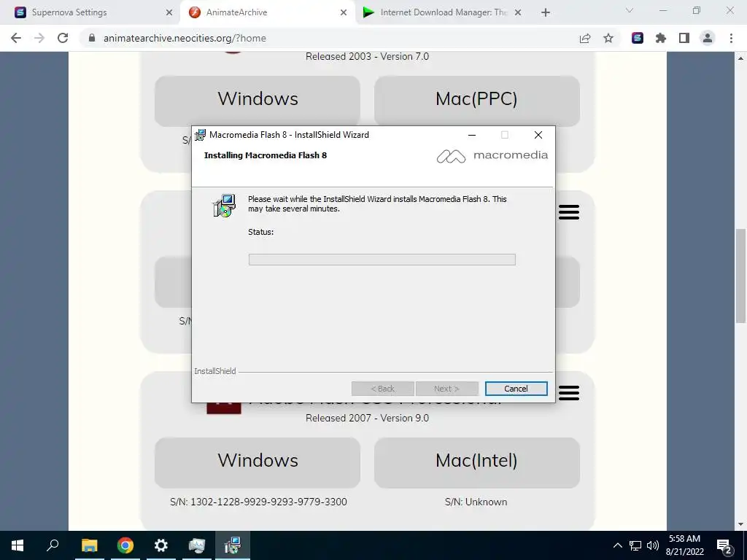Show hidden system tray icons
The image size is (747, 560).
[617, 545]
